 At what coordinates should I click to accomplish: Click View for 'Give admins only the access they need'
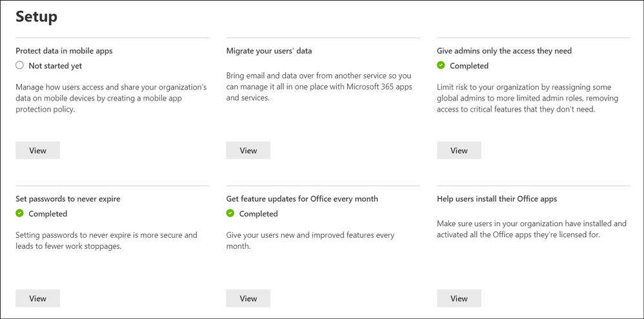point(459,150)
